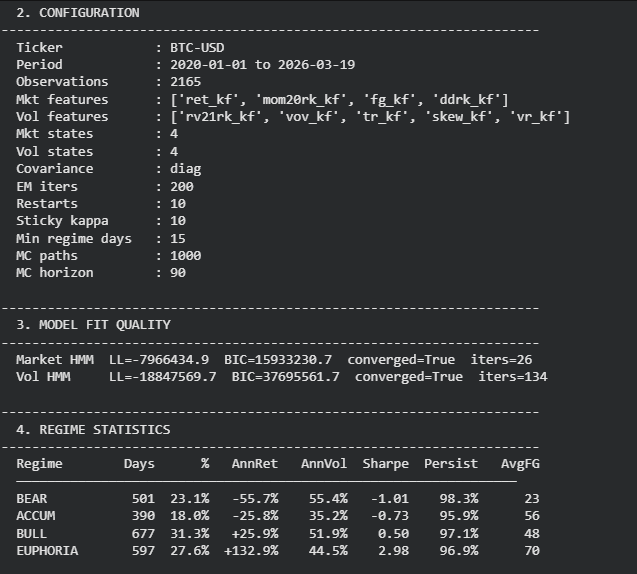Click the Sharpe column header
Image resolution: width=637 pixels, height=574 pixels.
pyautogui.click(x=386, y=464)
